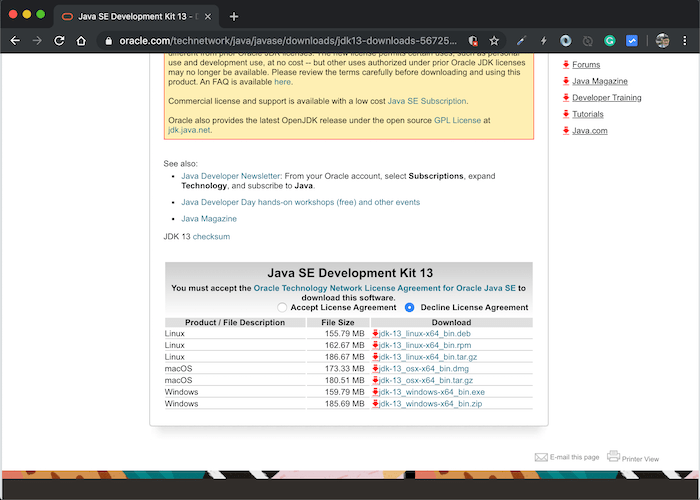Viewport: 700px width, 500px height.
Task: Open Developer Training sidebar link
Action: [607, 98]
